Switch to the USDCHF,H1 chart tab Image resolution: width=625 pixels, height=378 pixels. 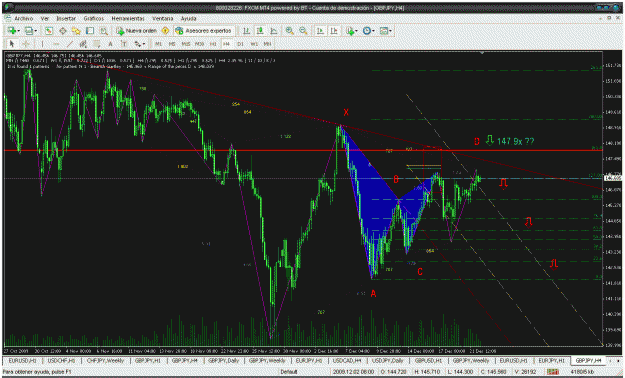(x=61, y=360)
